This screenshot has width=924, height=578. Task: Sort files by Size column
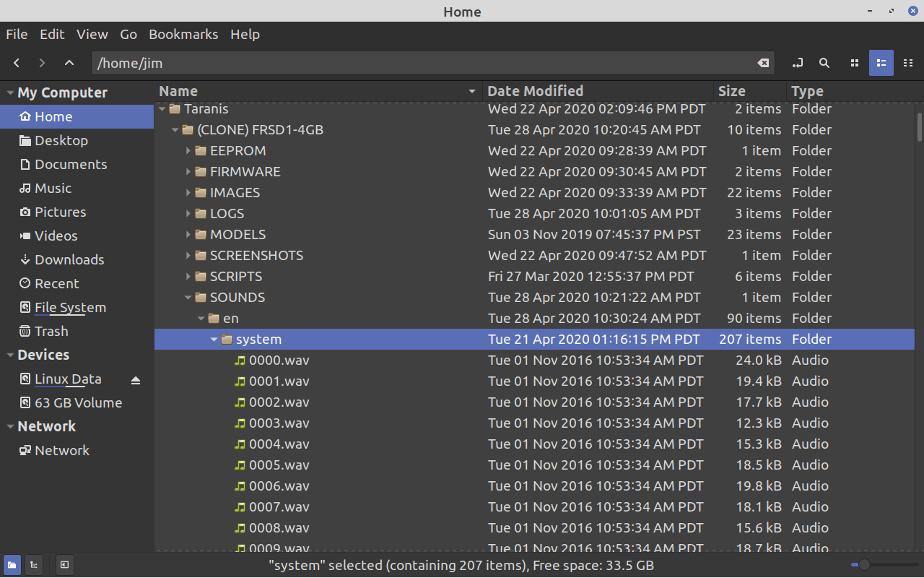click(731, 91)
